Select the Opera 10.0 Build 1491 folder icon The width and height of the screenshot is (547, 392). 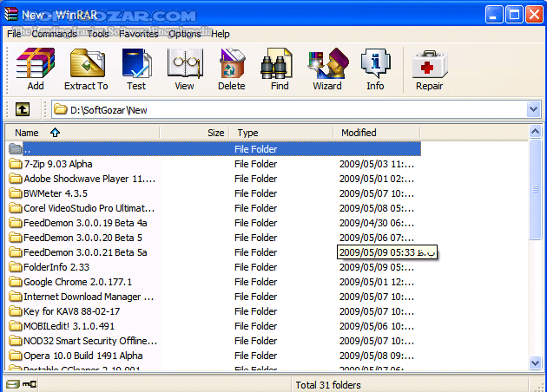(x=16, y=356)
